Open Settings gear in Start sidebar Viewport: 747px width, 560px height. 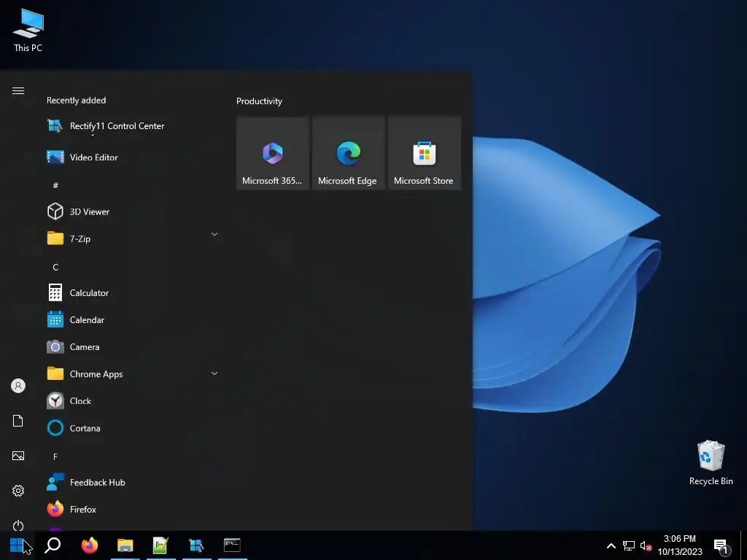tap(18, 491)
